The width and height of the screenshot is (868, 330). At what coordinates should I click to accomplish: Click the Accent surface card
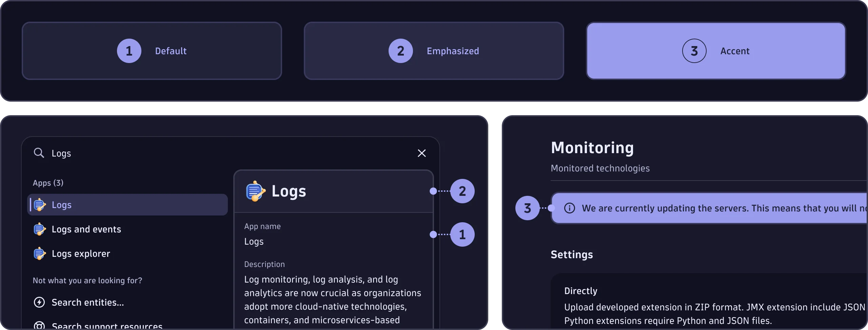coord(716,51)
